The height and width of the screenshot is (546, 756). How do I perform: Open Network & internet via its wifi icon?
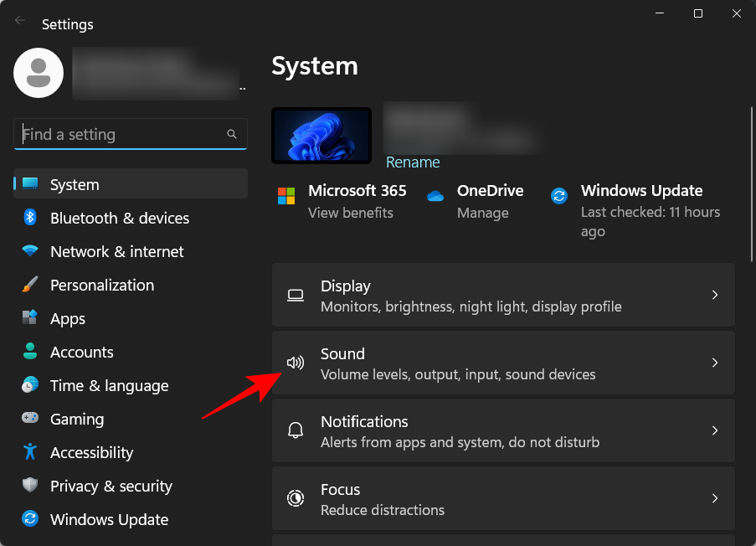pyautogui.click(x=30, y=251)
